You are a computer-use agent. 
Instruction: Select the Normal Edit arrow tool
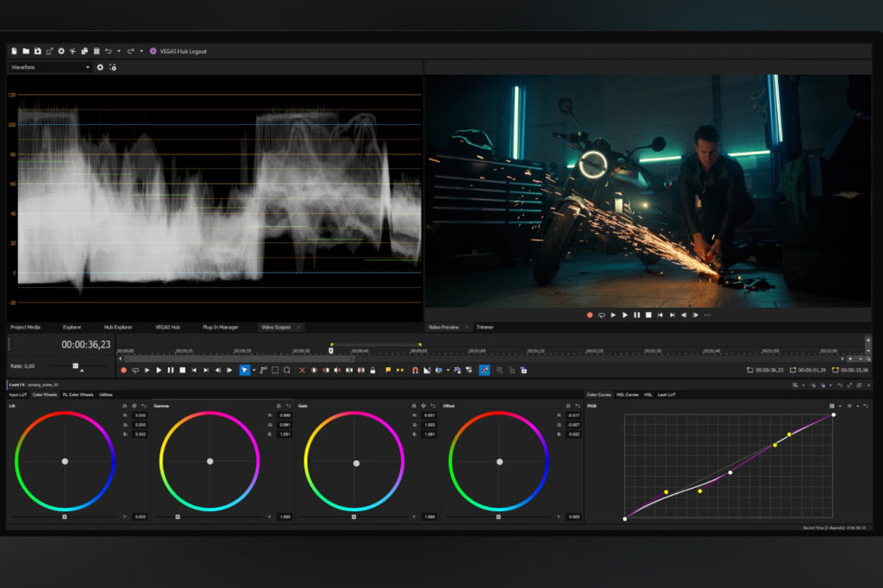tap(244, 370)
